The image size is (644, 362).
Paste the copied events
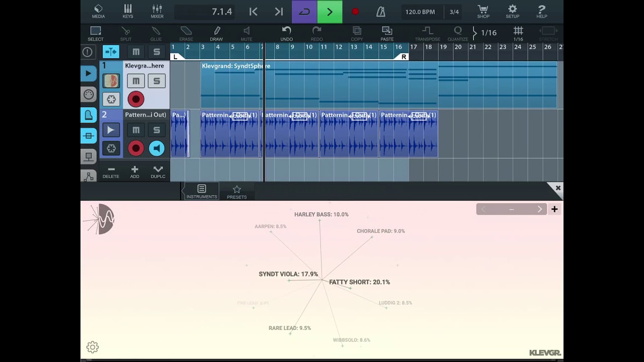click(x=387, y=34)
